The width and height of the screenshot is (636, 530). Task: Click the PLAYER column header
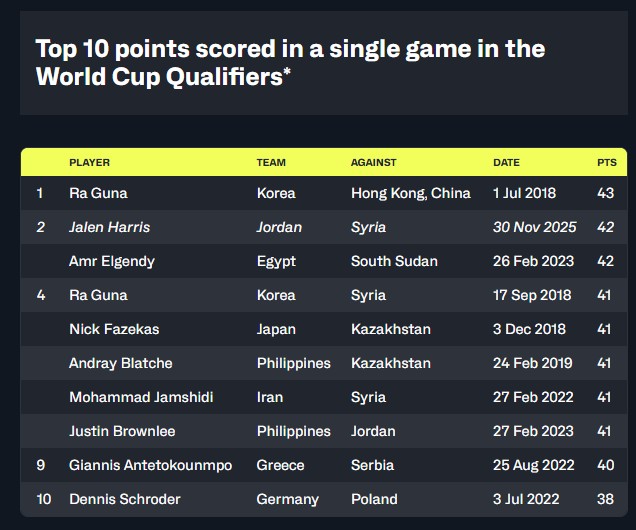(89, 162)
